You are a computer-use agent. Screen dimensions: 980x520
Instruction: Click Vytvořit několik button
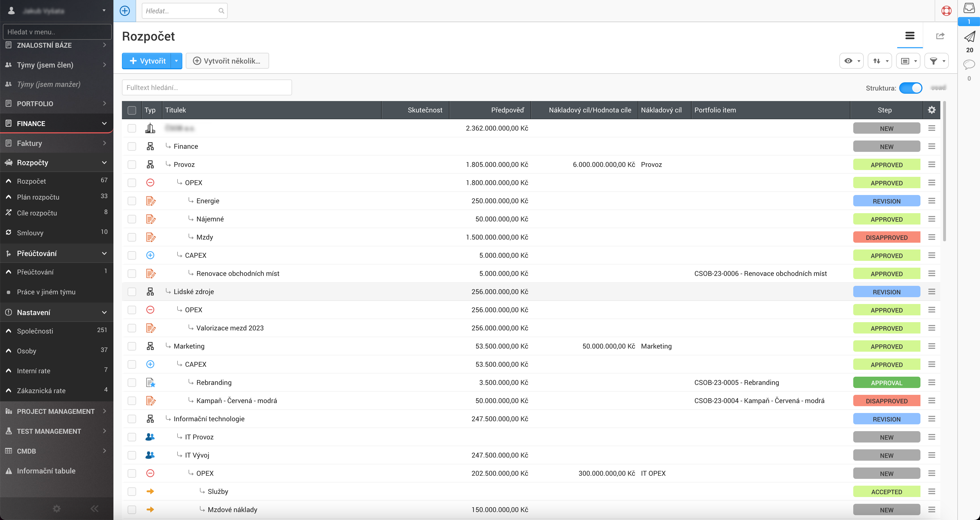227,61
